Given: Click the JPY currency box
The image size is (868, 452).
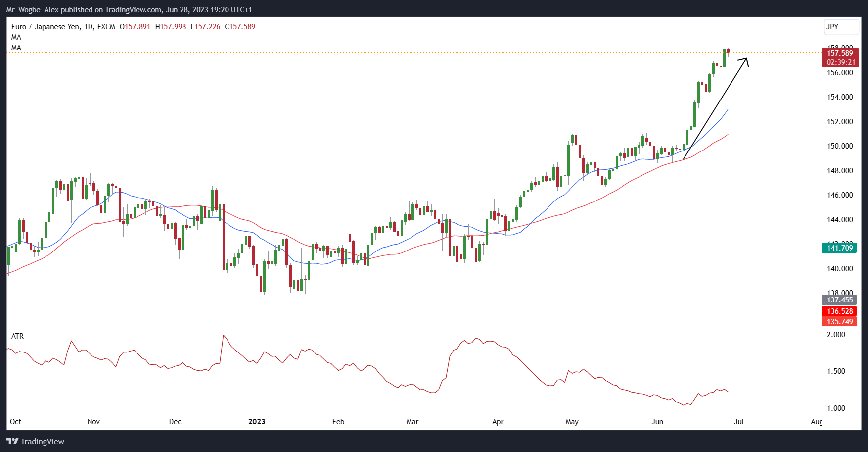Looking at the screenshot, I should (842, 27).
